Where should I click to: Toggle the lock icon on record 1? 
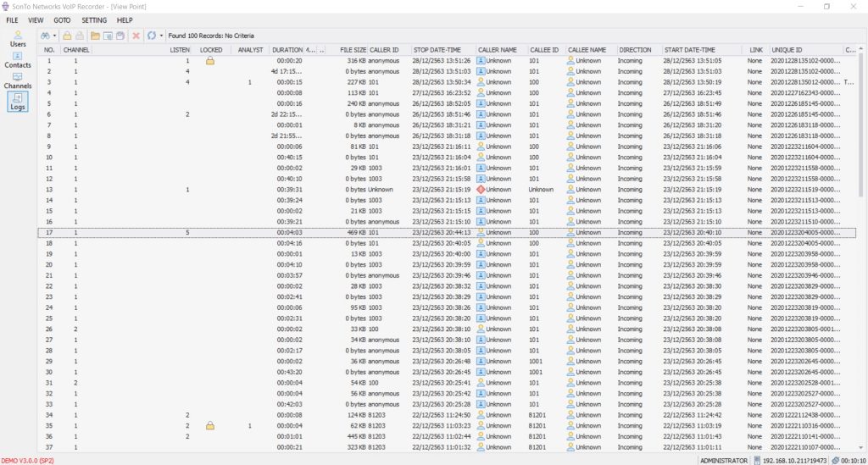[210, 61]
